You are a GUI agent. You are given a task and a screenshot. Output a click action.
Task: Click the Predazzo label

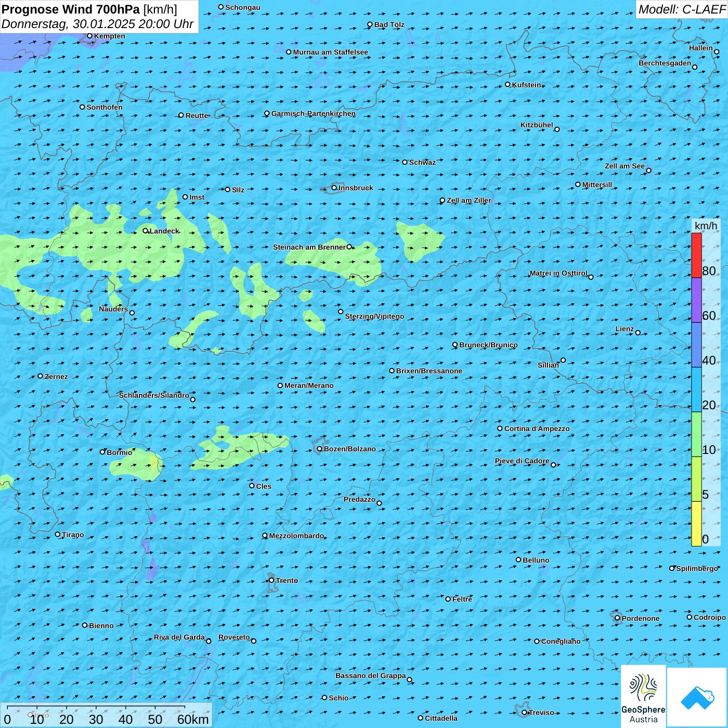coord(359,499)
